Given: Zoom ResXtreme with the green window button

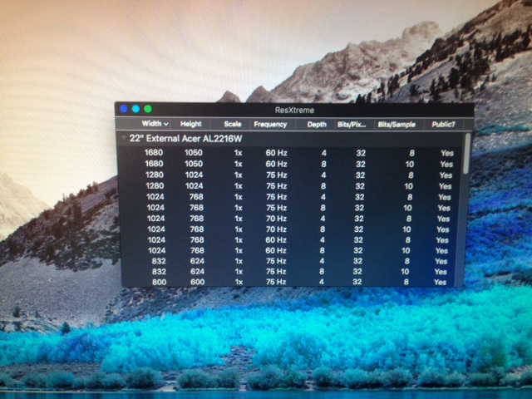Looking at the screenshot, I should click(x=148, y=109).
